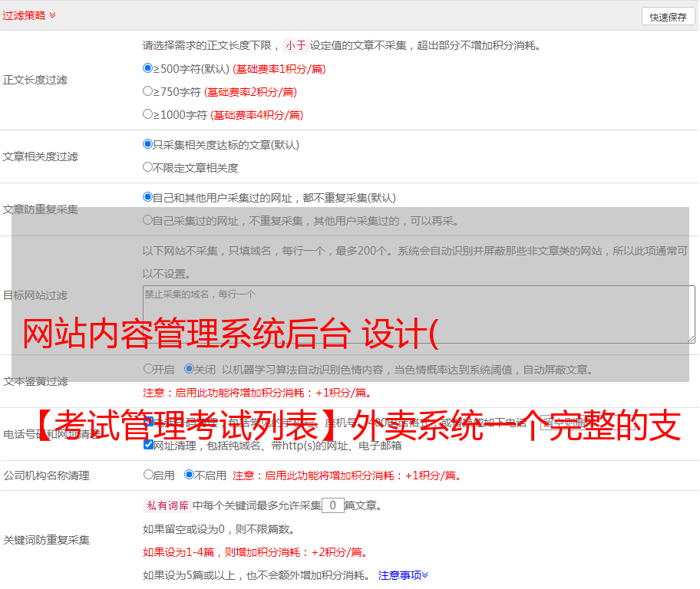Click 基础费率4积分/篇 red text
Screen dimensions: 700x589
pos(257,115)
